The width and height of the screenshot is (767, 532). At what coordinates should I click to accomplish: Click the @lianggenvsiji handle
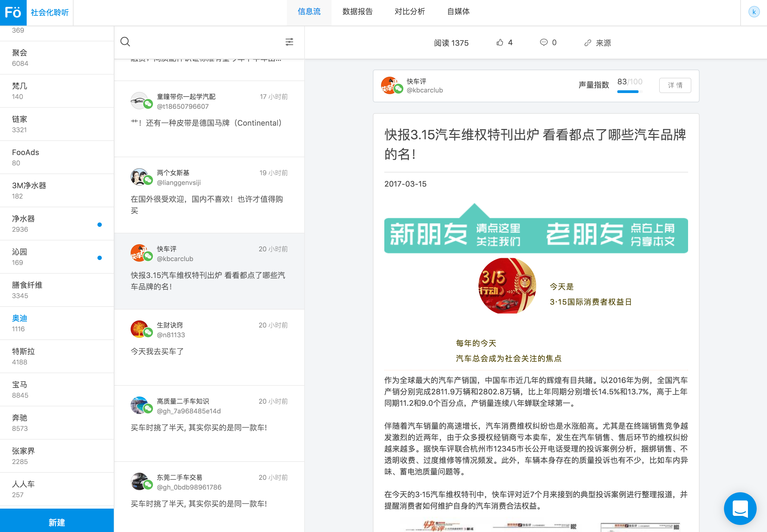click(x=179, y=183)
